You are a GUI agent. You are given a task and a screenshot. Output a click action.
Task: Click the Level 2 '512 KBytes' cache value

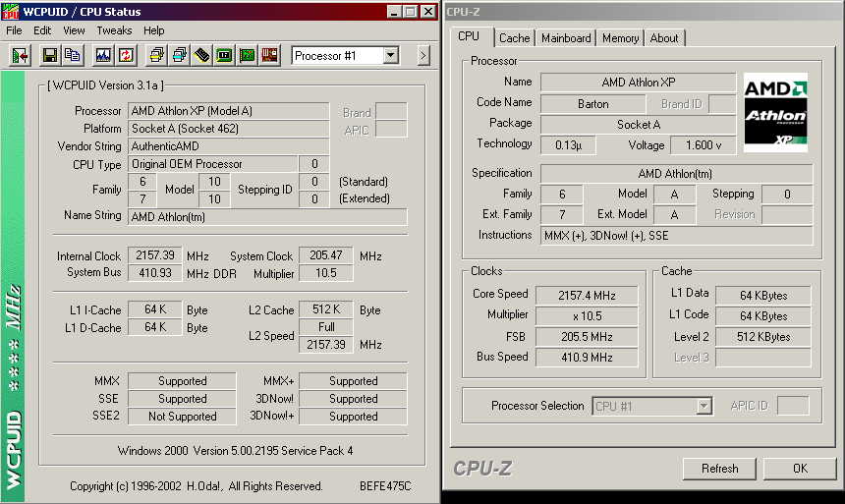[x=763, y=337]
